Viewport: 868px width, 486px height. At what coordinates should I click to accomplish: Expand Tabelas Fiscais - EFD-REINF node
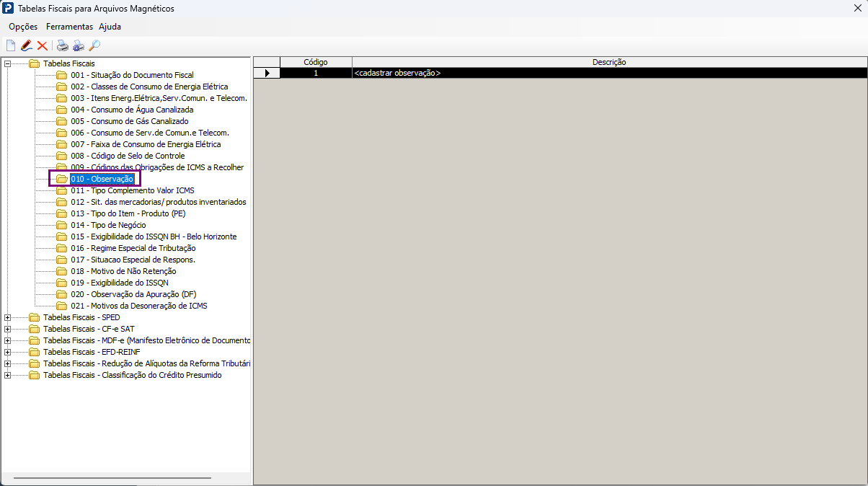[7, 352]
